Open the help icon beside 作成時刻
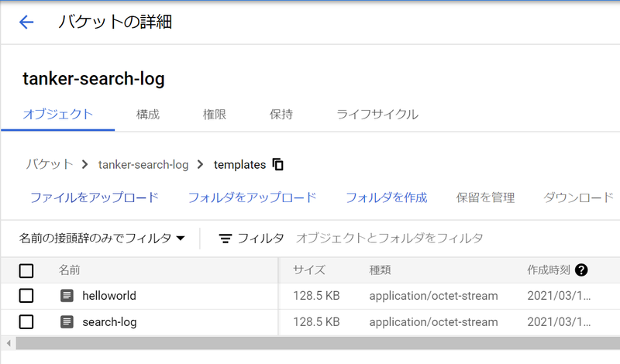Viewport: 620px width, 364px height. (581, 270)
